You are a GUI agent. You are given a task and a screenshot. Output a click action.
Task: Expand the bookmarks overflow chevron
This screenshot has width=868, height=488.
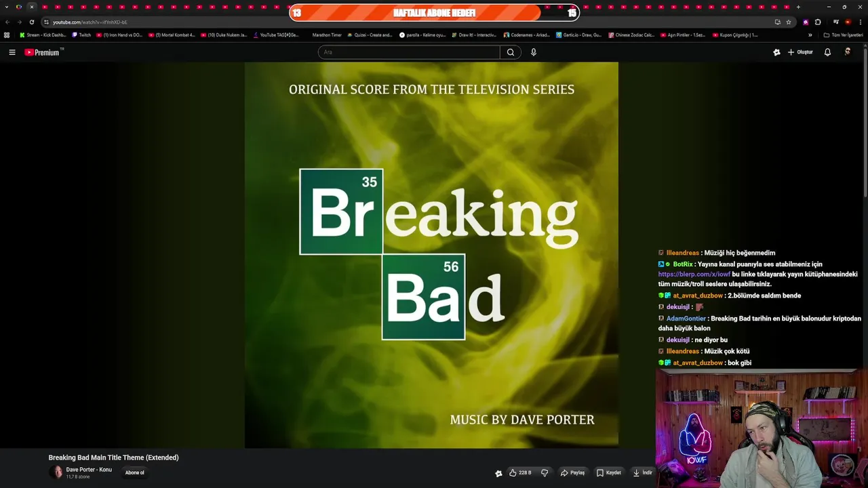point(810,35)
